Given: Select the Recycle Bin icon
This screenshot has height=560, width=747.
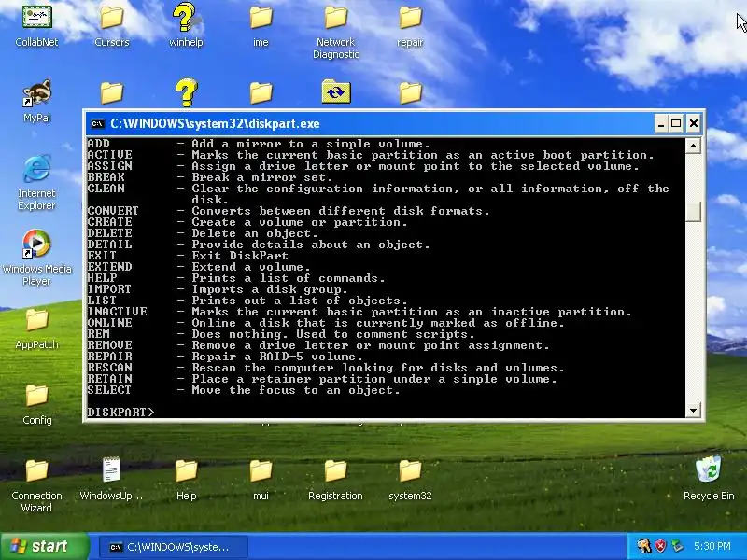Looking at the screenshot, I should point(709,478).
